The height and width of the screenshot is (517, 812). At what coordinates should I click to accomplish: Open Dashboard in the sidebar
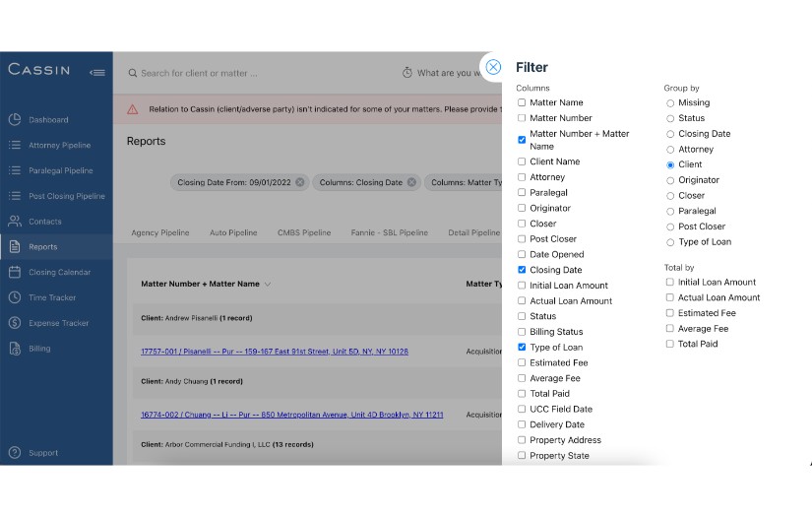click(x=48, y=120)
